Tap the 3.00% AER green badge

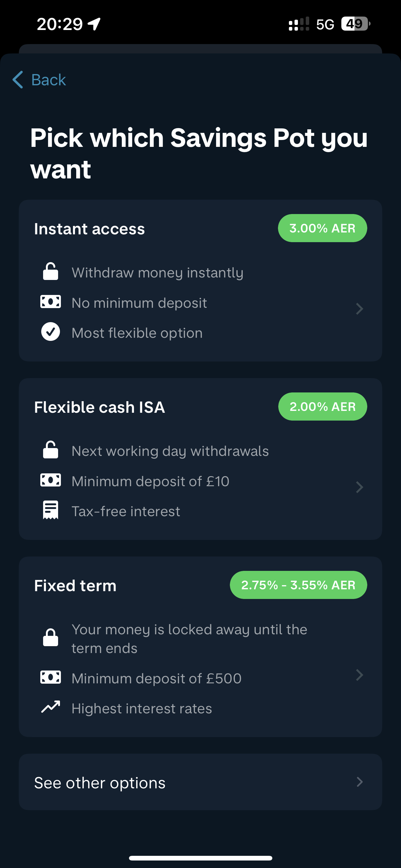click(322, 228)
